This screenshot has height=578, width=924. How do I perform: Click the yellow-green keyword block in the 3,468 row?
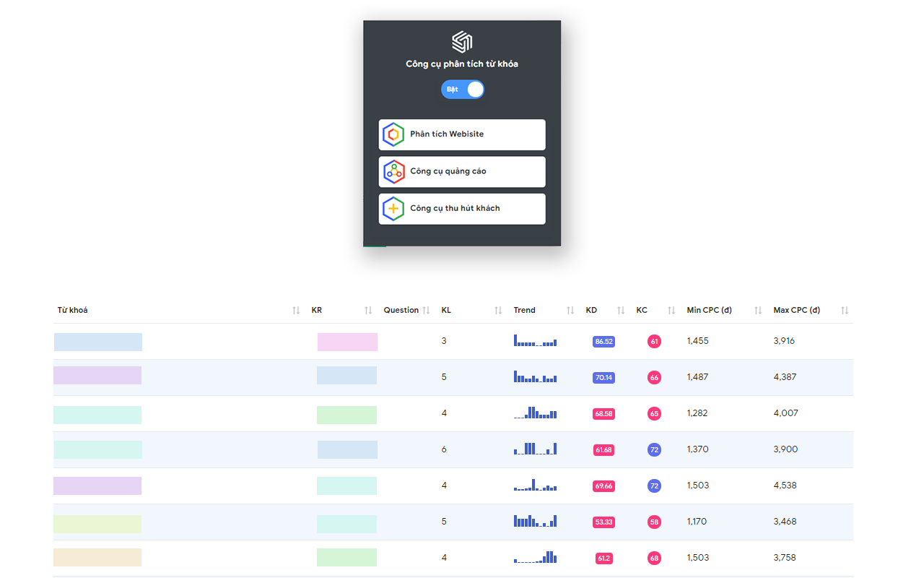(x=97, y=524)
